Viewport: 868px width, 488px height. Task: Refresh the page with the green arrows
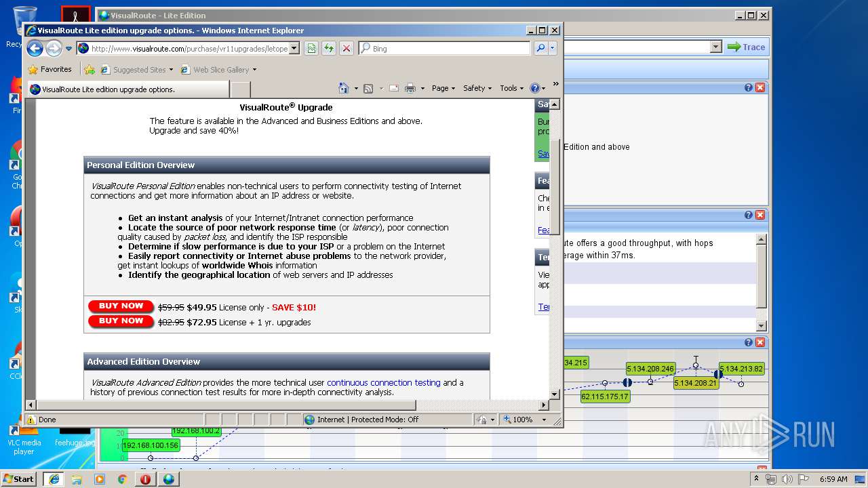[329, 48]
